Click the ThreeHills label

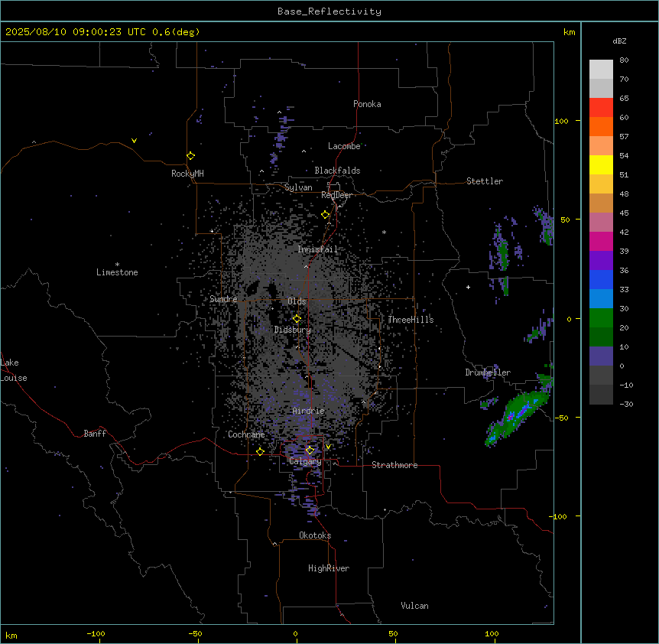411,320
